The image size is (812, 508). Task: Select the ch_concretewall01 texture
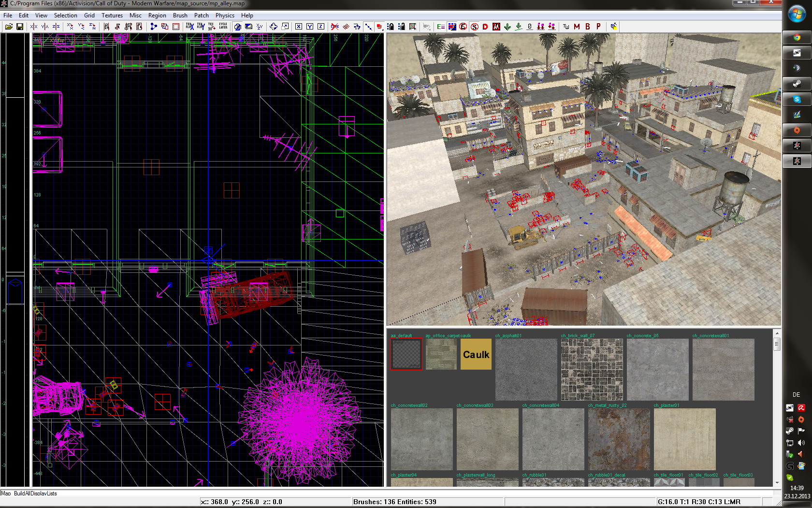[x=723, y=370]
